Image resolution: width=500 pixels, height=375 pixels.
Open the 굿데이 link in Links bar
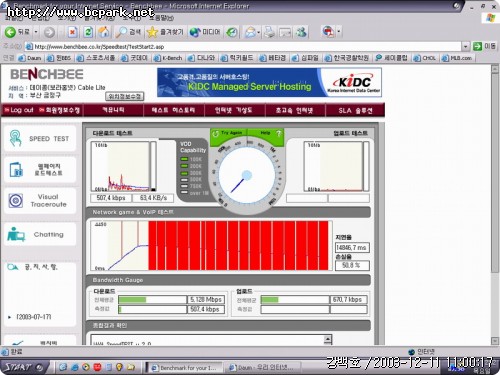click(134, 58)
